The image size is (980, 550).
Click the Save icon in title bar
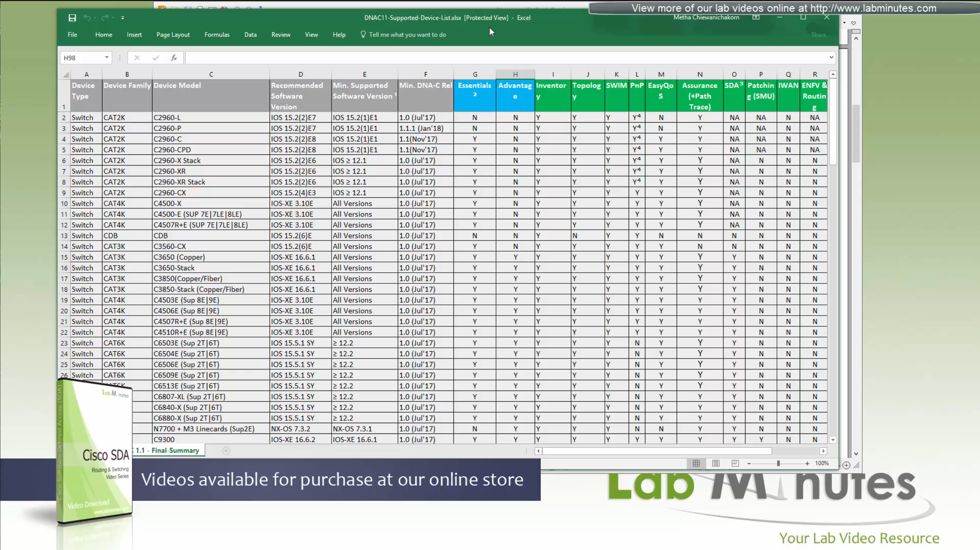coord(72,18)
